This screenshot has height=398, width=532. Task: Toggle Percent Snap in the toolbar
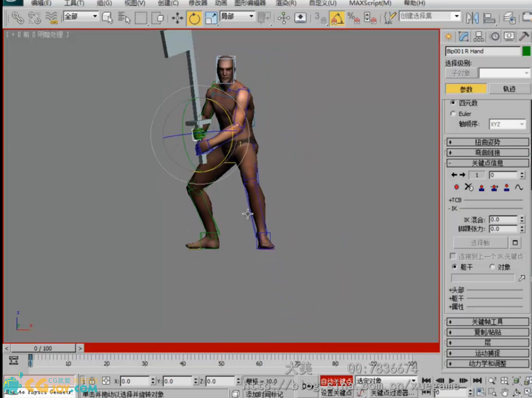(x=353, y=17)
